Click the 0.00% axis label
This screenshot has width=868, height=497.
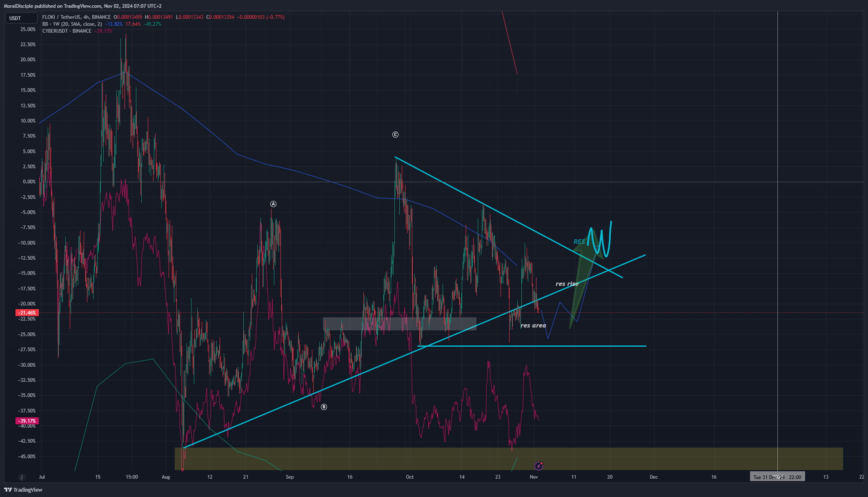pos(29,182)
